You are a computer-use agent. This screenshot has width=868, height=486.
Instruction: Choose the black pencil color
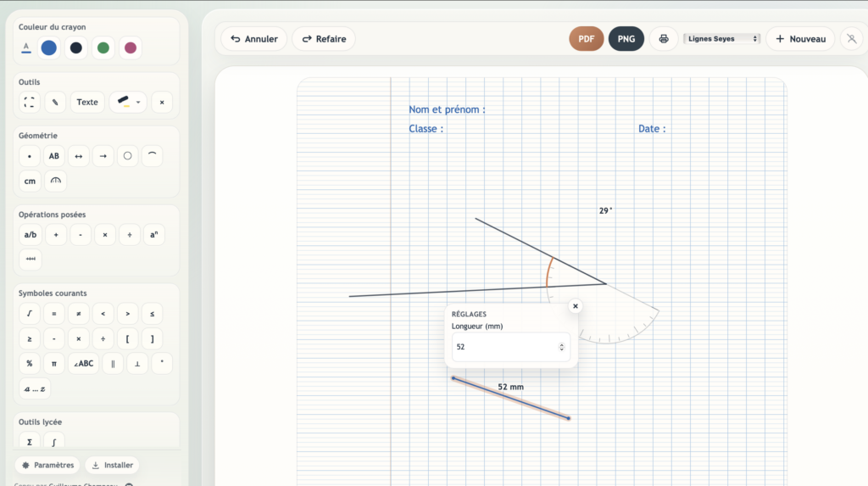click(75, 47)
